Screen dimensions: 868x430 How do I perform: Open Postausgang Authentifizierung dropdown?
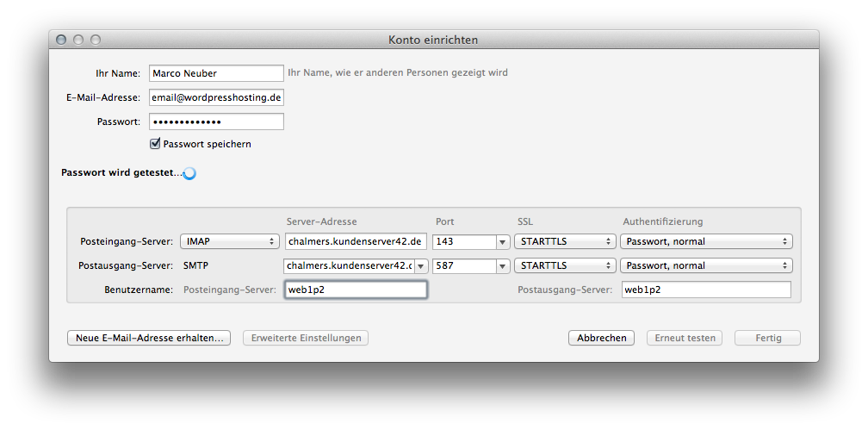pyautogui.click(x=706, y=265)
